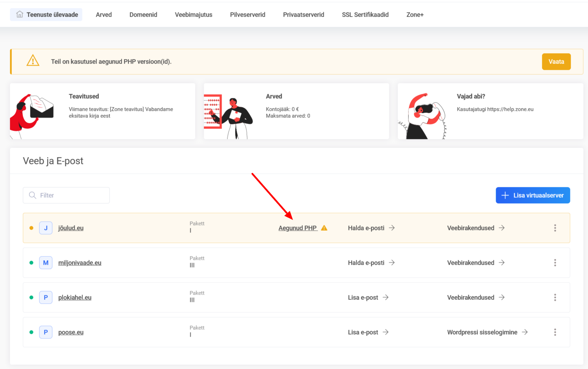The image size is (588, 369).
Task: Open the Domeenid menu tab
Action: tap(143, 15)
